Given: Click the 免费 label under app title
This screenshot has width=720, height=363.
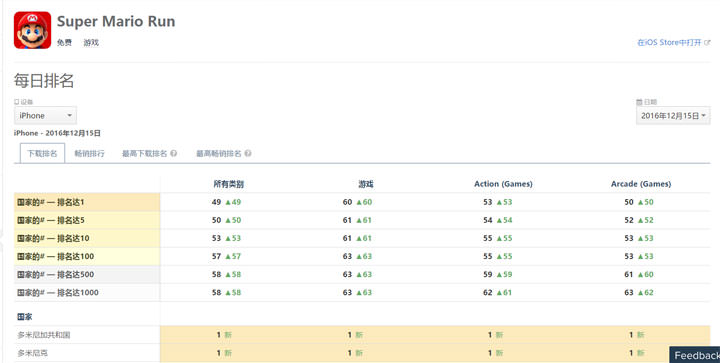Looking at the screenshot, I should [x=64, y=42].
